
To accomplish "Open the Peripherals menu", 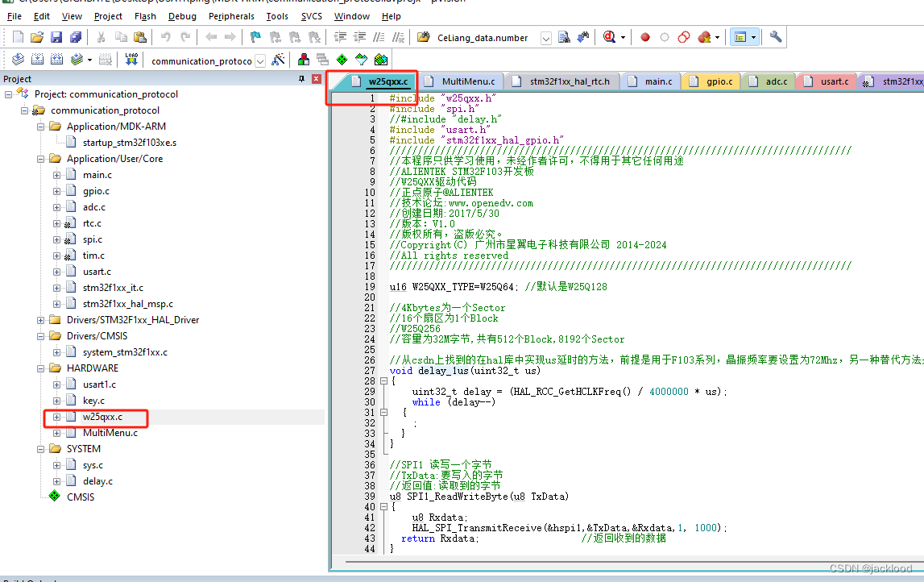I will 231,16.
